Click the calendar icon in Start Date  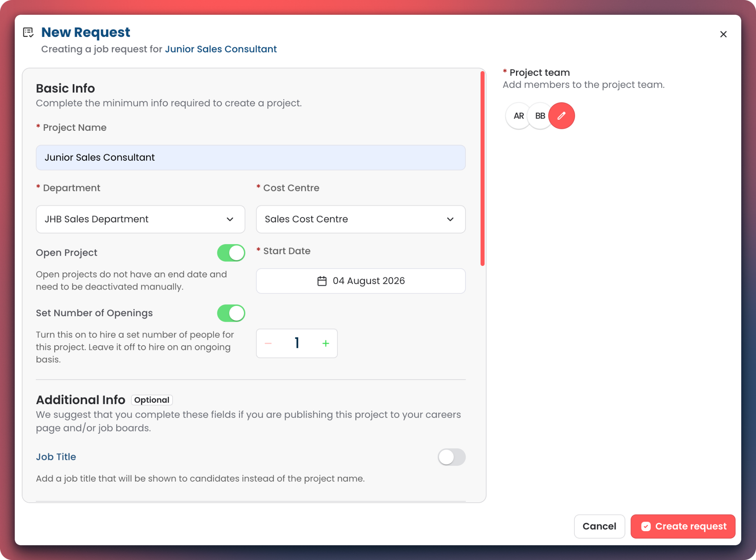coord(322,281)
